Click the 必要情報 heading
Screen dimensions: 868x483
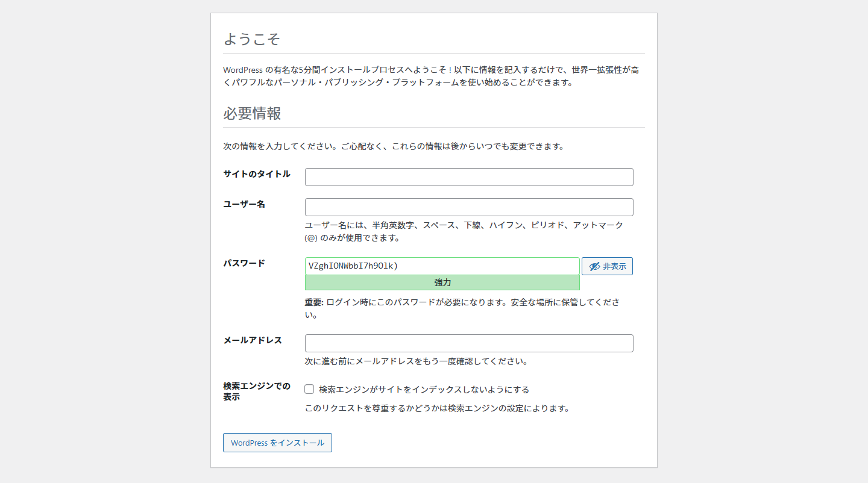coord(252,113)
